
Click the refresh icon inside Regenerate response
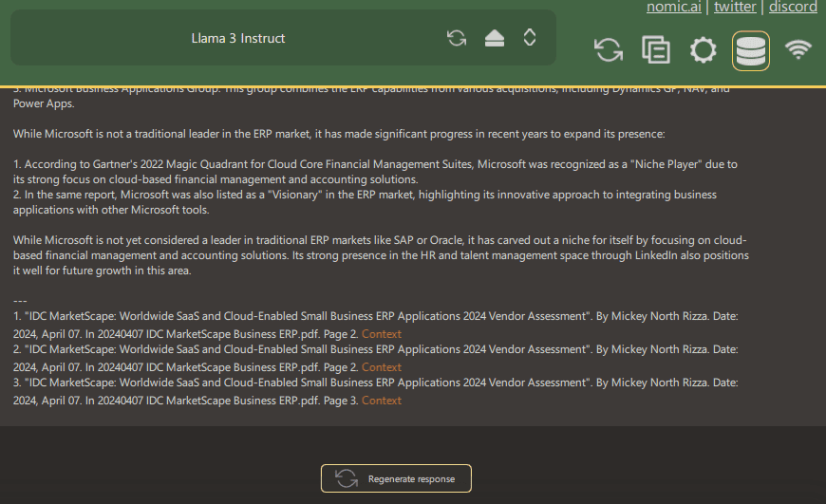pos(347,478)
